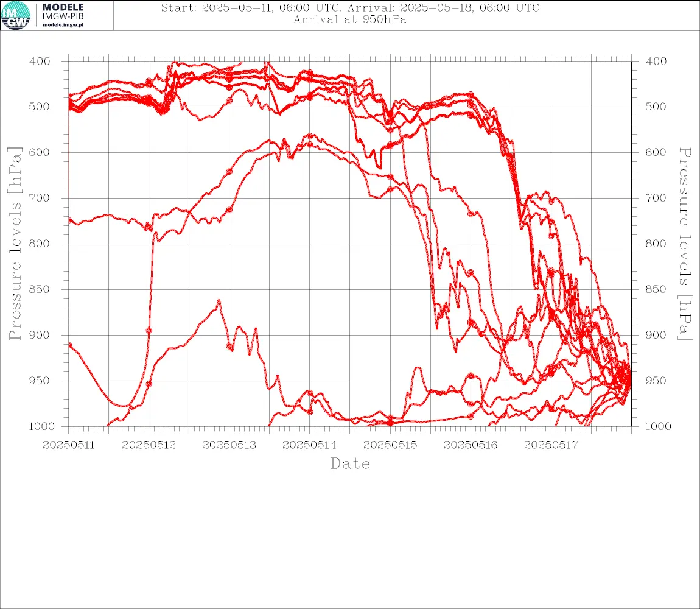This screenshot has height=609, width=700.
Task: Click the Start/Arrival UTC title line
Action: coord(350,8)
